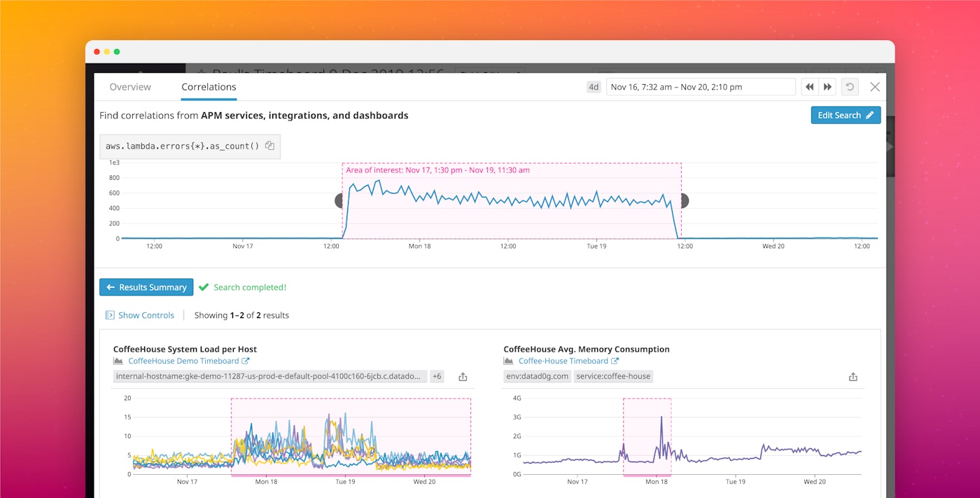Viewport: 980px width, 498px height.
Task: Click the timeboard icon beside Coffee-House Timeboard
Action: (x=508, y=361)
